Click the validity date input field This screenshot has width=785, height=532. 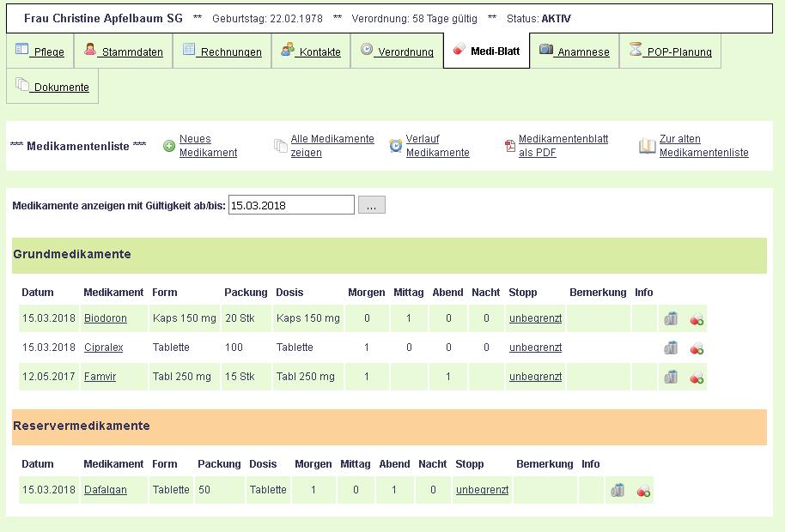pyautogui.click(x=291, y=205)
